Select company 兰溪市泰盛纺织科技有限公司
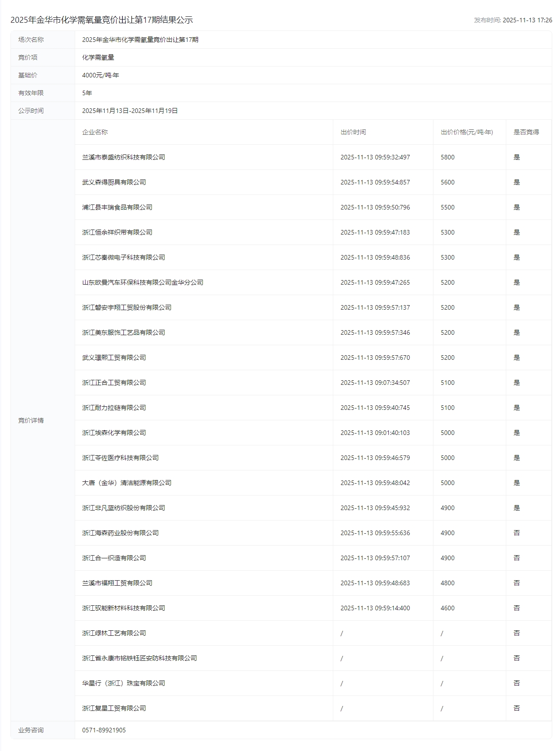 [123, 157]
